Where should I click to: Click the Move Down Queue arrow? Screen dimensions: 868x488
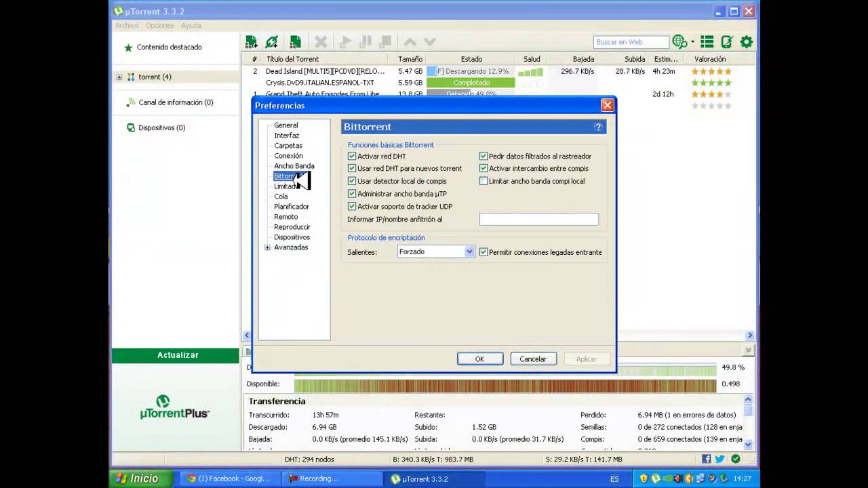pyautogui.click(x=430, y=42)
